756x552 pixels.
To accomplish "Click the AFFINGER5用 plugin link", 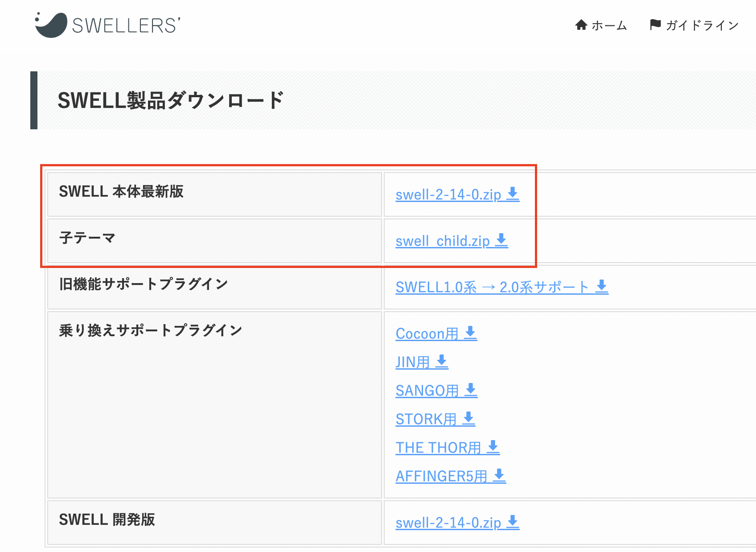I will (x=441, y=476).
